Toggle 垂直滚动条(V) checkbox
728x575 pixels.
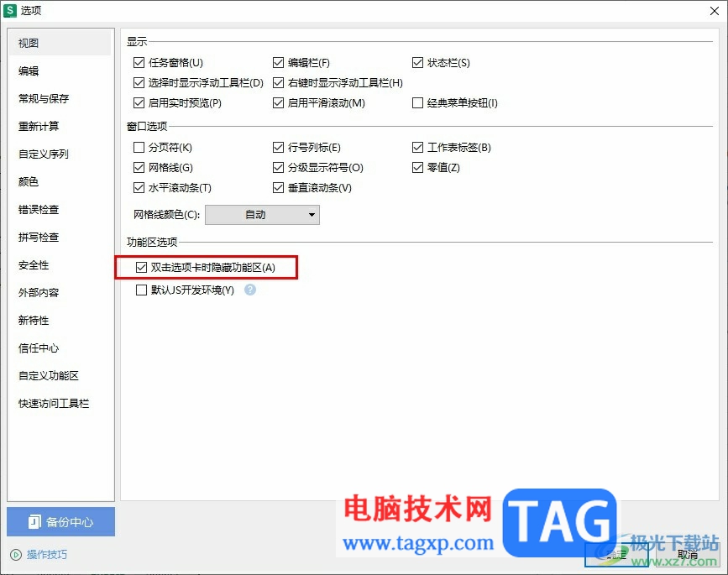tap(278, 187)
